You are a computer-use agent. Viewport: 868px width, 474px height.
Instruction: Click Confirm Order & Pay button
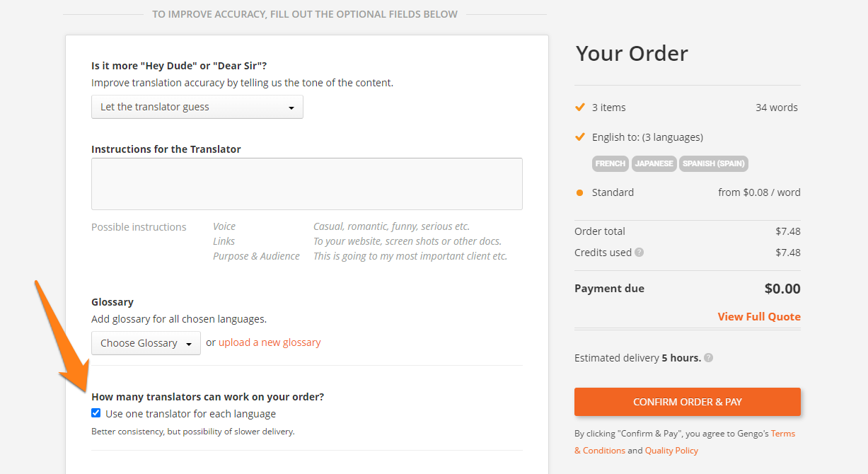coord(688,402)
